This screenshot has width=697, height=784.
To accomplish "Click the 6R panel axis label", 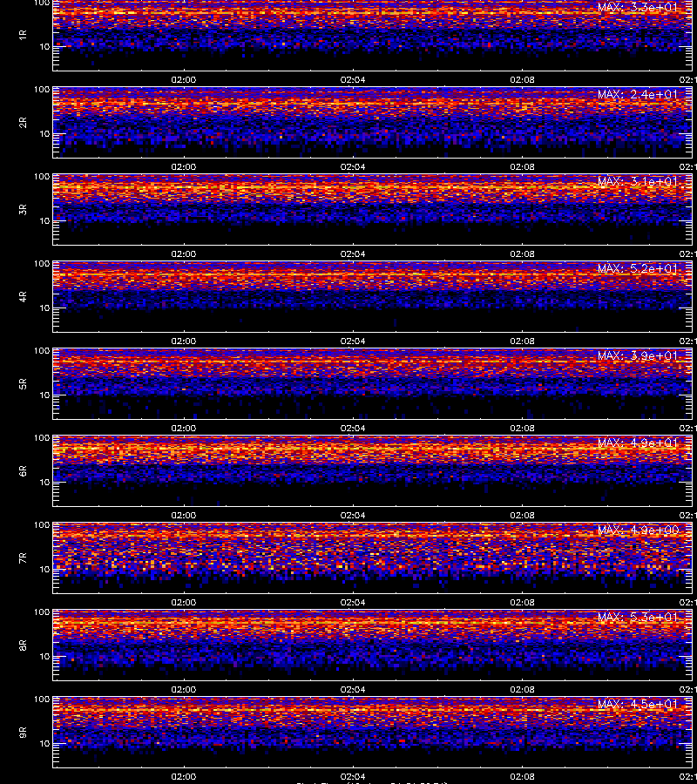I will 23,471.
